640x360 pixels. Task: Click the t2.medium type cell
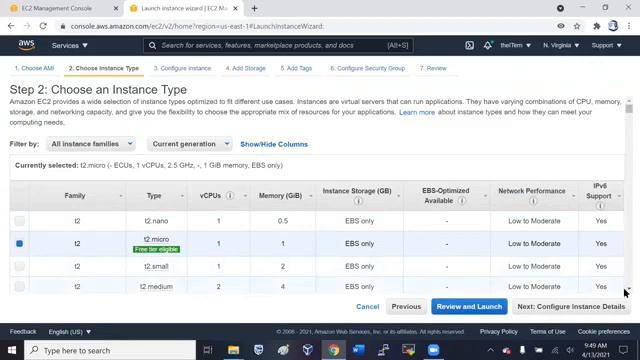point(156,287)
